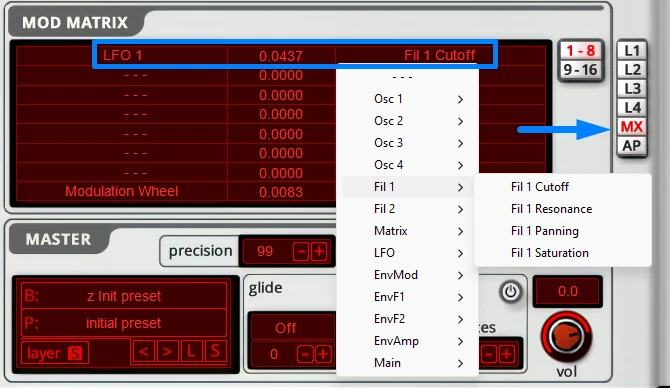
Task: Click the precision value 99 field
Action: click(266, 251)
